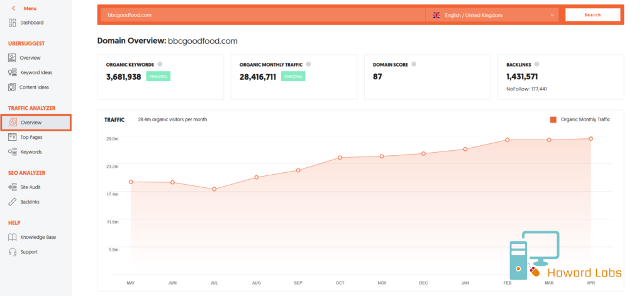The width and height of the screenshot is (644, 296).
Task: Click the back arrow beside Menu
Action: [14, 8]
